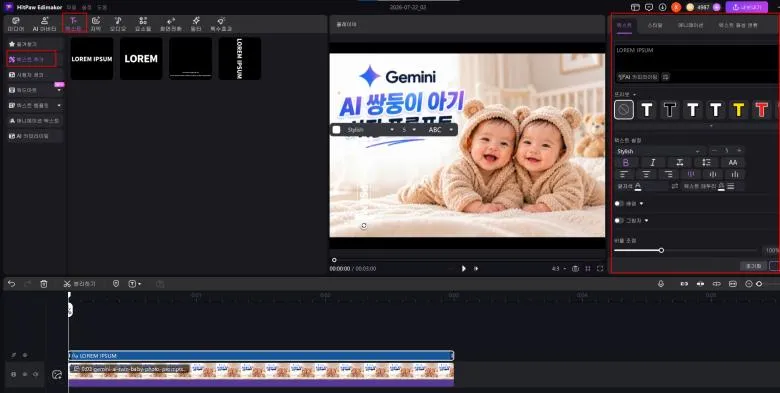This screenshot has height=393, width=780.
Task: Select the bold LOREM text thumbnail
Action: pyautogui.click(x=141, y=59)
